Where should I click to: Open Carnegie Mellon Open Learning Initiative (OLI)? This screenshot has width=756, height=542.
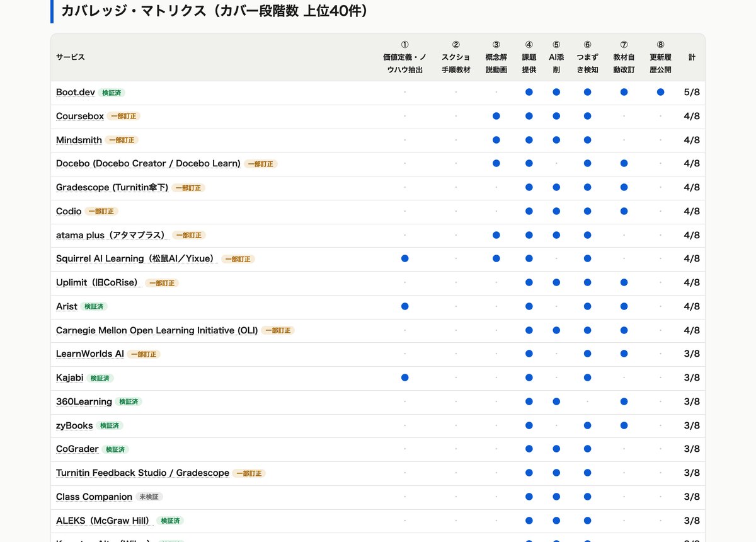pos(157,330)
